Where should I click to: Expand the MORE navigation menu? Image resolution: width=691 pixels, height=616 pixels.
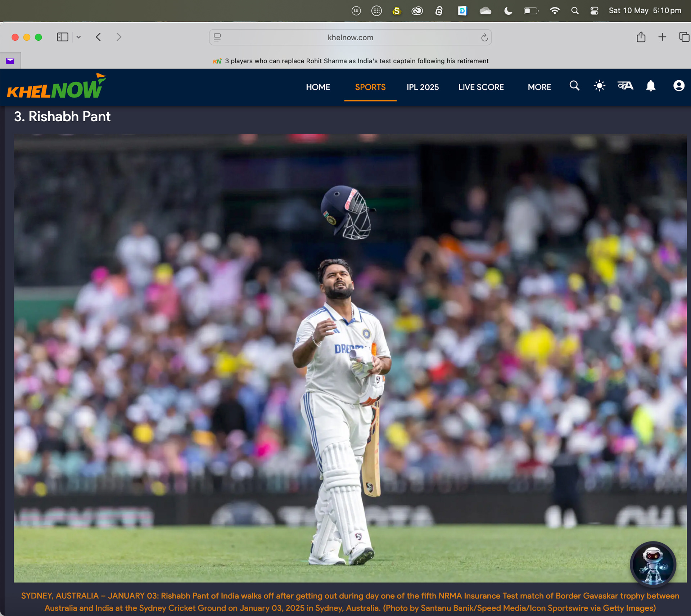[x=539, y=87]
